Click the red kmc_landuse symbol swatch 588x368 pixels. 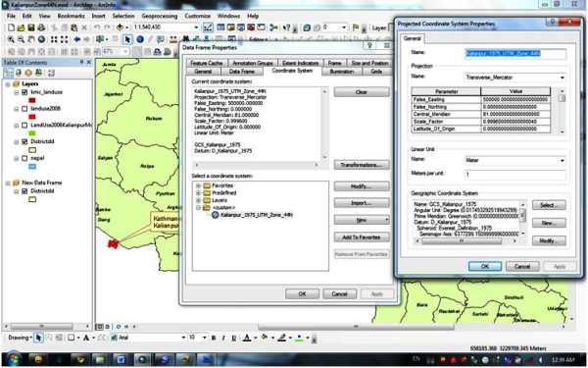click(x=32, y=100)
